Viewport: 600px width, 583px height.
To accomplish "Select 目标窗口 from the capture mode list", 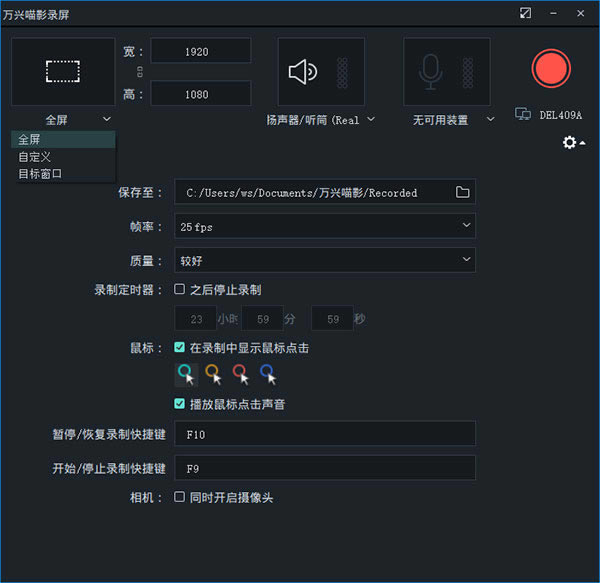I will (x=40, y=174).
